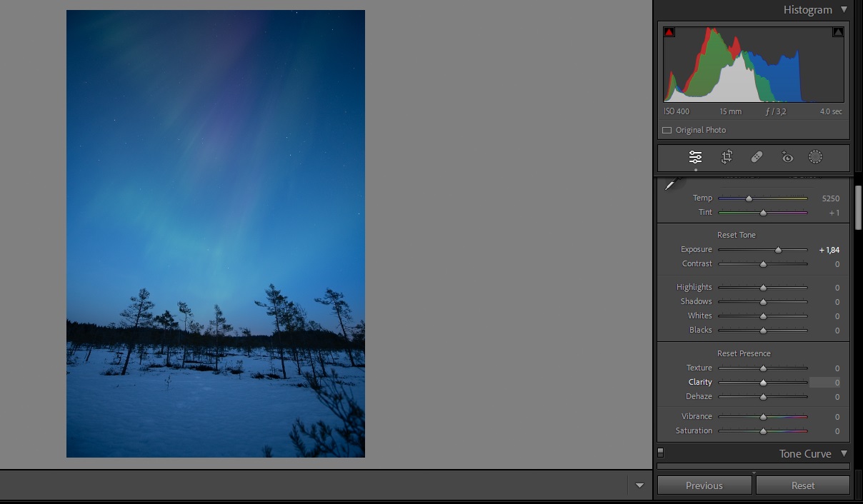Toggle the highlight clipping indicator in histogram

(x=838, y=32)
